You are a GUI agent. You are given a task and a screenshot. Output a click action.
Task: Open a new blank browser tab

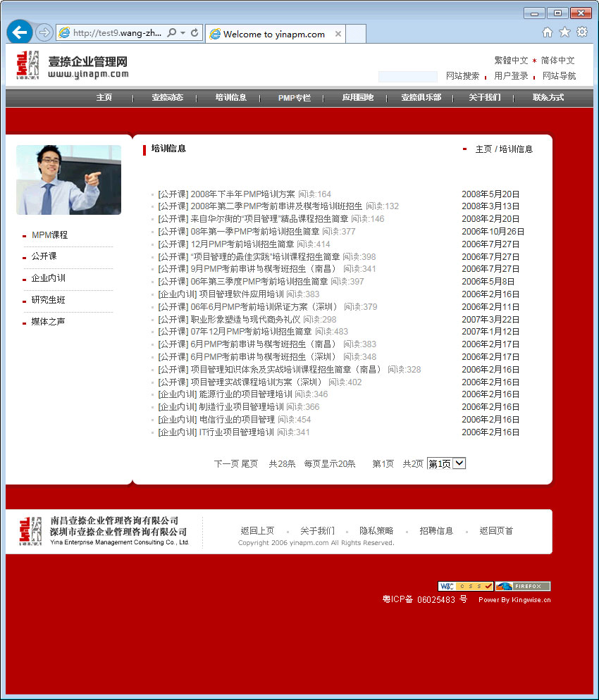(x=356, y=34)
